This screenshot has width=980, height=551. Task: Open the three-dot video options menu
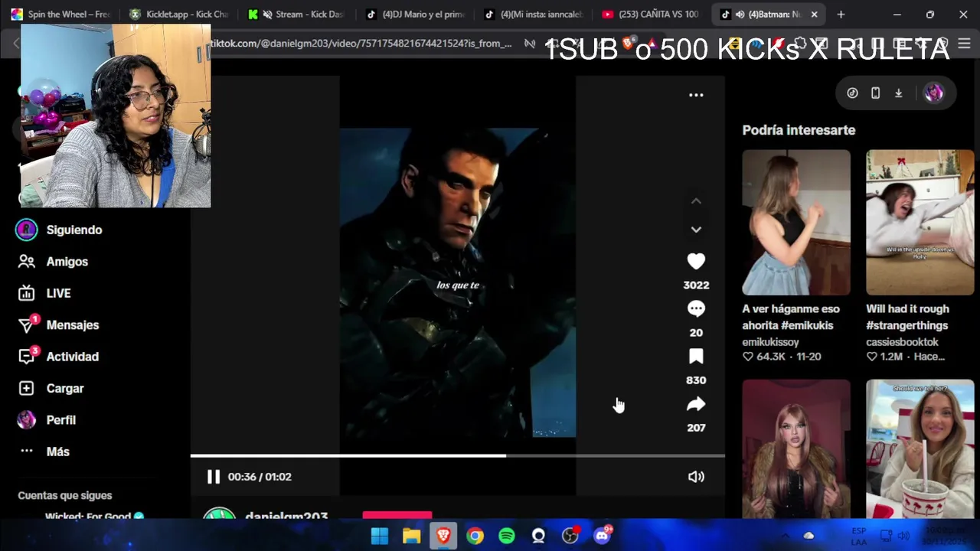[x=696, y=95]
